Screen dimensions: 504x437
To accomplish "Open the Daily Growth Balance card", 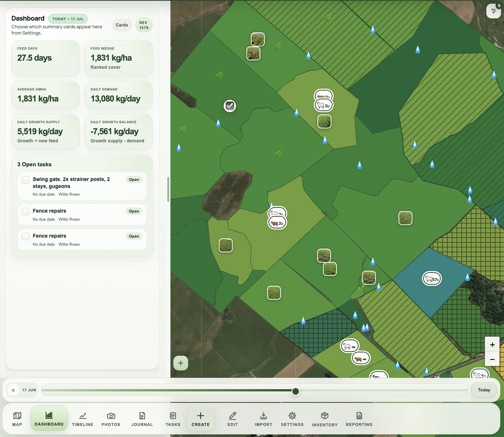I will click(119, 132).
